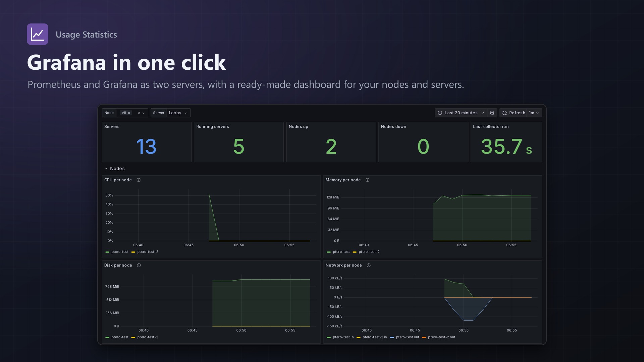
Task: Click the Running servers panel title
Action: [x=213, y=127]
